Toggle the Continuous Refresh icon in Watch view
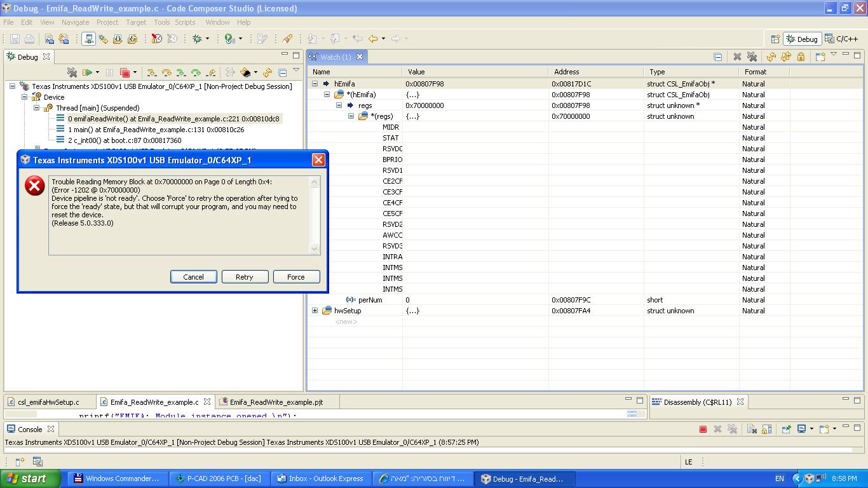 click(x=785, y=57)
